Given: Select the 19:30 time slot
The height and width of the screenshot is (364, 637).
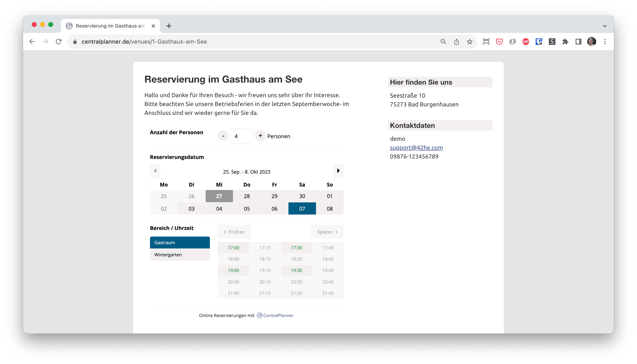Looking at the screenshot, I should click(x=296, y=271).
